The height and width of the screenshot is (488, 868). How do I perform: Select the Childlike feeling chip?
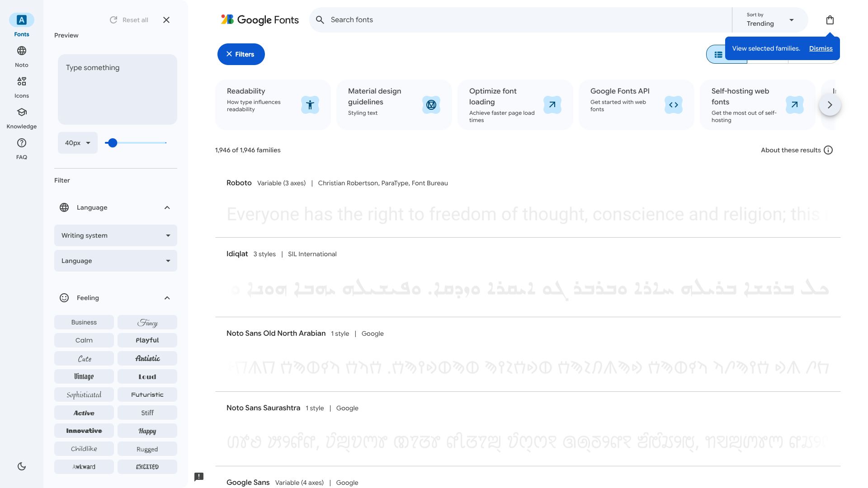84,449
